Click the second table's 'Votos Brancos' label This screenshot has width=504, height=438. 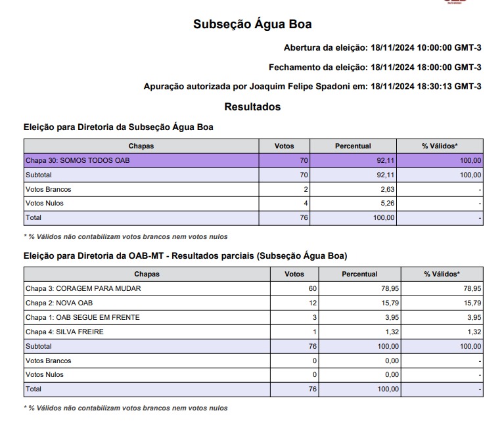click(x=48, y=361)
